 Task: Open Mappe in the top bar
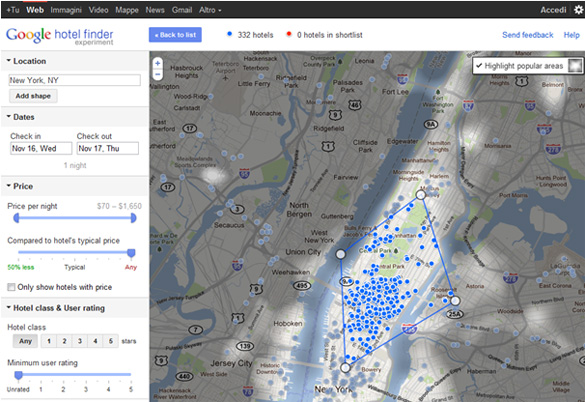(127, 10)
